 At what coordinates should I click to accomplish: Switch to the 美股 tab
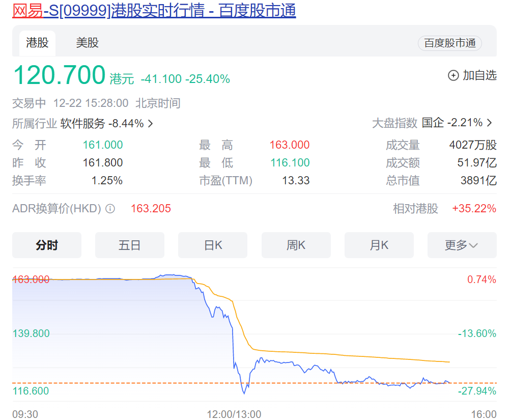[x=87, y=43]
